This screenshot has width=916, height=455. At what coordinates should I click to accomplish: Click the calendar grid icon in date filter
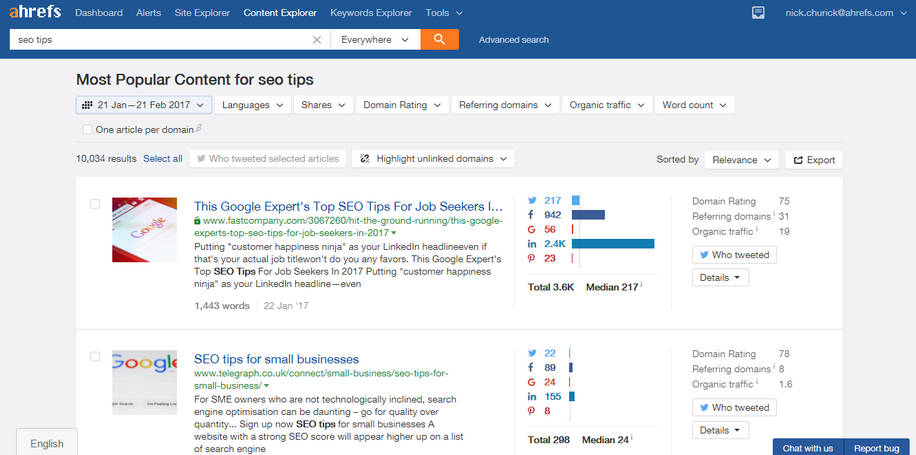88,105
